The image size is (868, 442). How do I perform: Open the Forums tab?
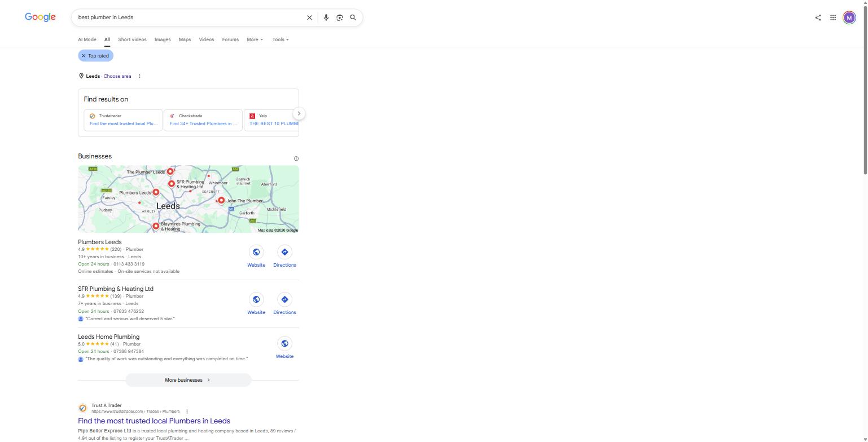tap(230, 39)
